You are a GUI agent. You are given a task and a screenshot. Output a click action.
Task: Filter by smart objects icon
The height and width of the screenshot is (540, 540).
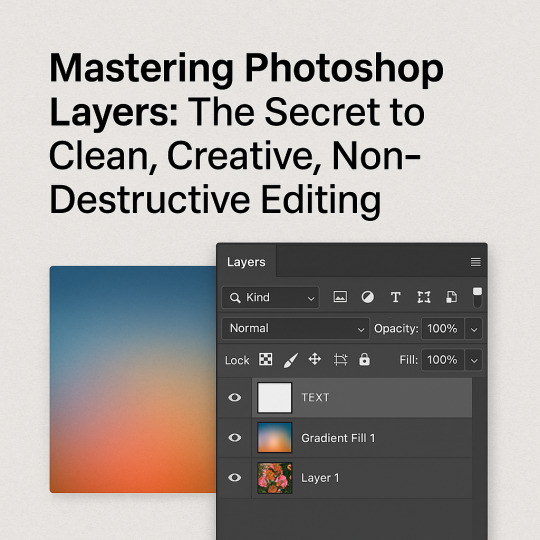coord(451,297)
